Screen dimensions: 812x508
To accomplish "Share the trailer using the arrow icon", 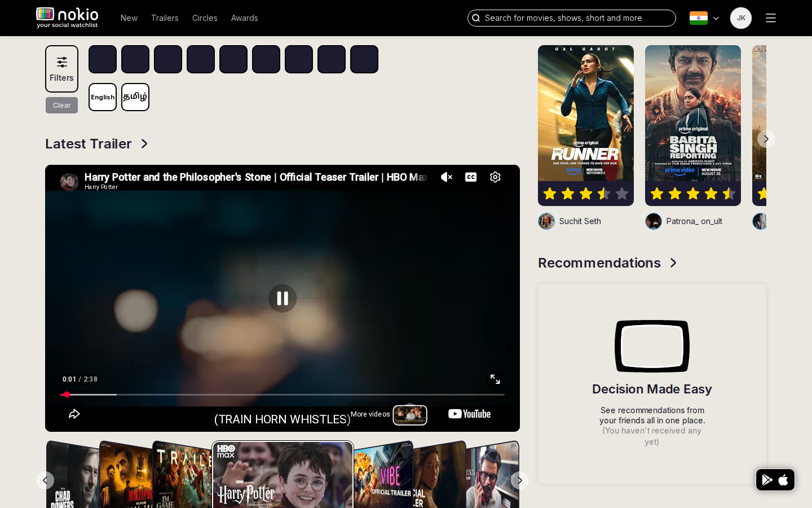I will 74,414.
